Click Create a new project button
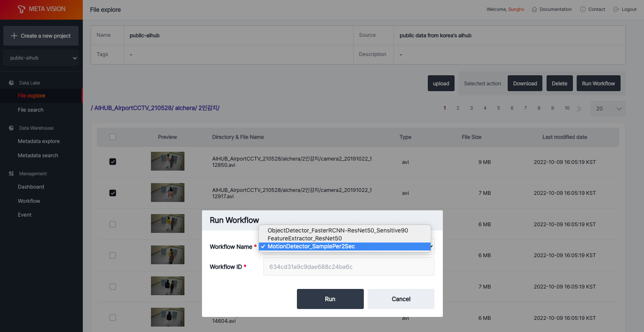This screenshot has width=644, height=332. tap(41, 36)
